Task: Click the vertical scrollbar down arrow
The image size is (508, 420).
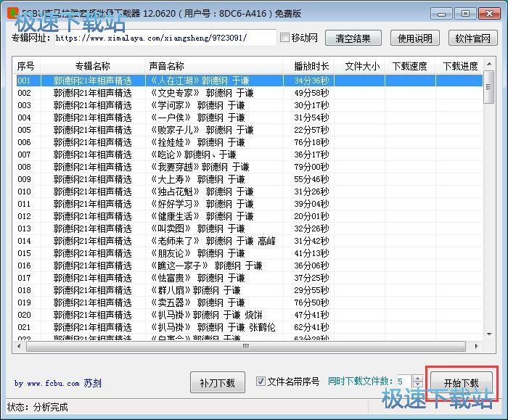Action: click(x=489, y=334)
